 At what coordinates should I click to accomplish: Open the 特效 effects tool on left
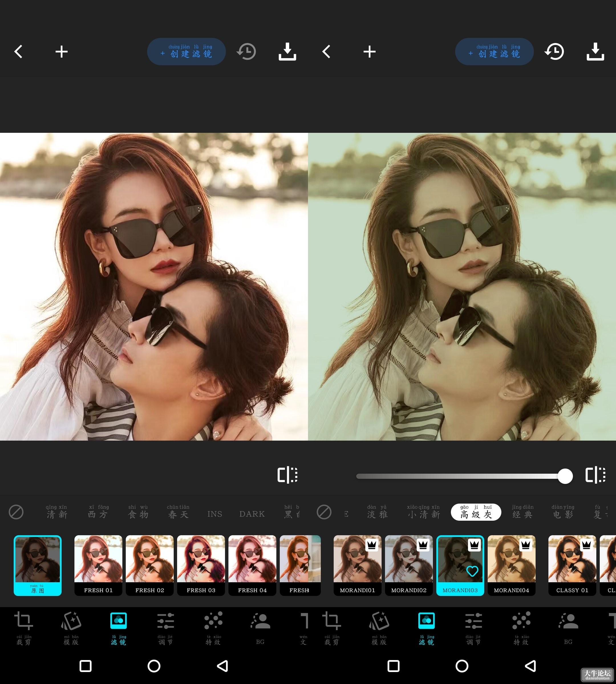click(x=213, y=628)
